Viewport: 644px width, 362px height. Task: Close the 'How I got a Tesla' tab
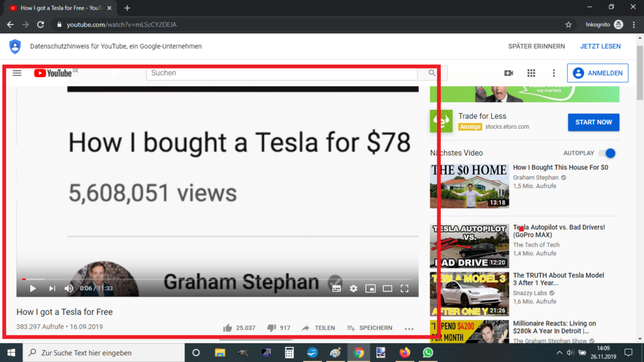pyautogui.click(x=109, y=8)
